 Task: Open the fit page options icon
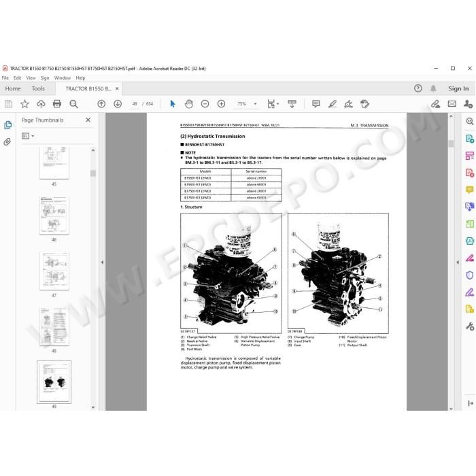coord(273,104)
